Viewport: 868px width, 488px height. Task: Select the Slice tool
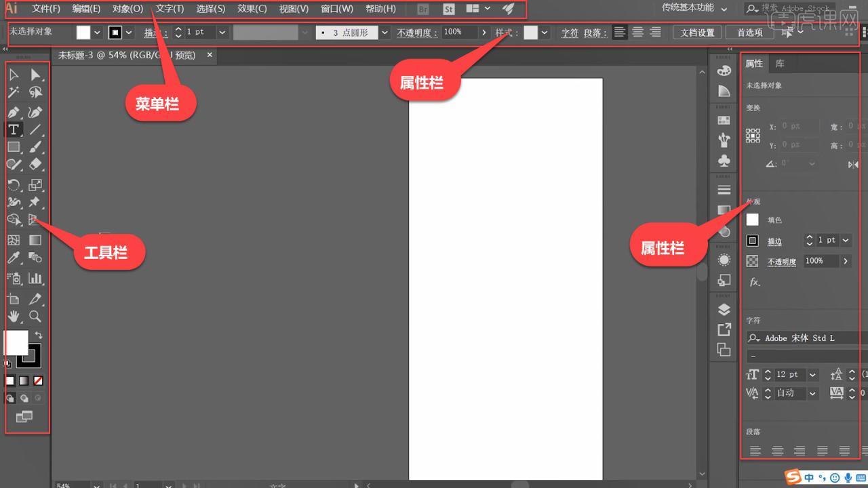pos(35,299)
